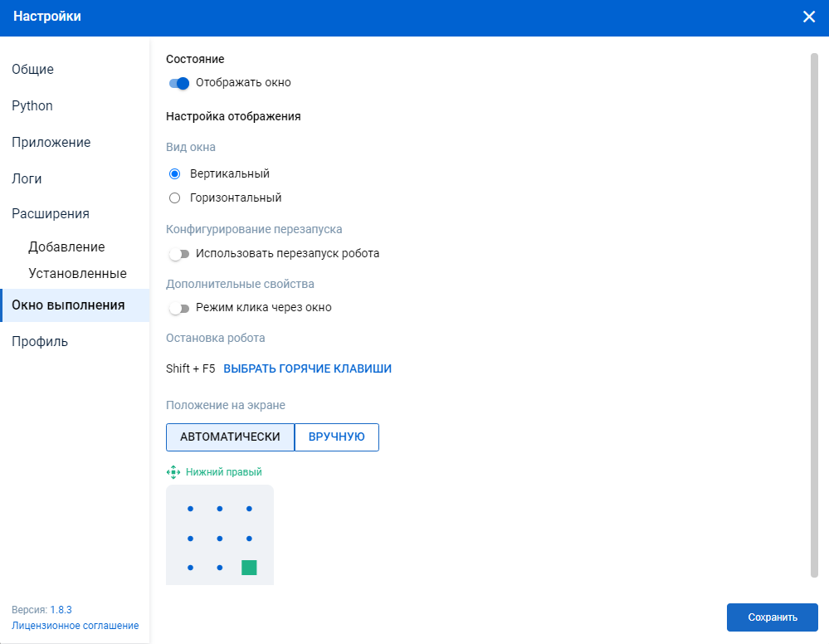
Task: Click the vertical scrollbar of settings panel
Action: coord(814,315)
